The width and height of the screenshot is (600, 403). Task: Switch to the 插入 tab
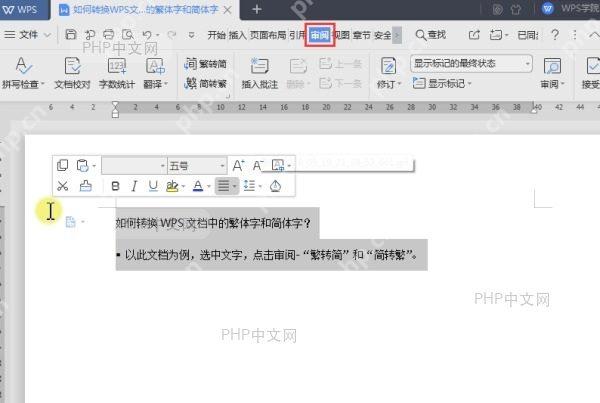238,35
